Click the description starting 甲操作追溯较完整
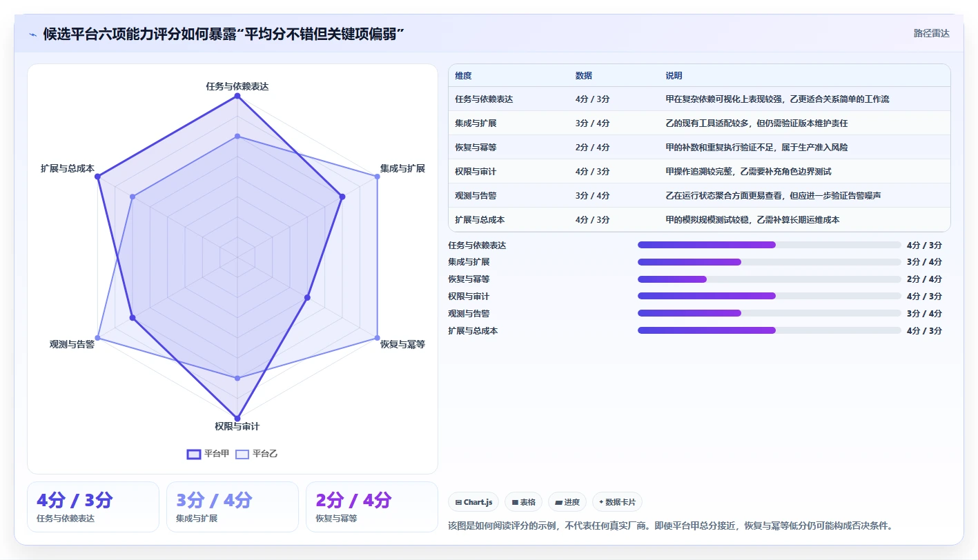The image size is (978, 560). click(748, 172)
